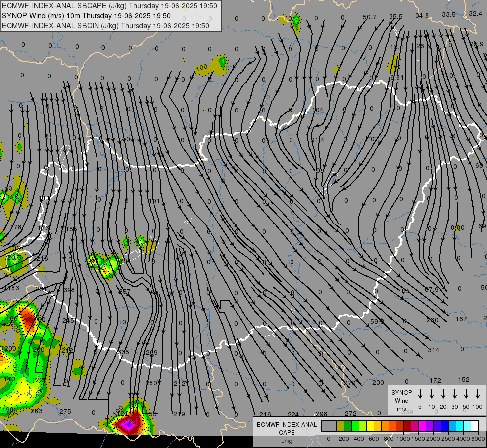This screenshot has height=448, width=487.
Task: Pick the dark red 1000 colorbar swatch
Action: (407, 426)
